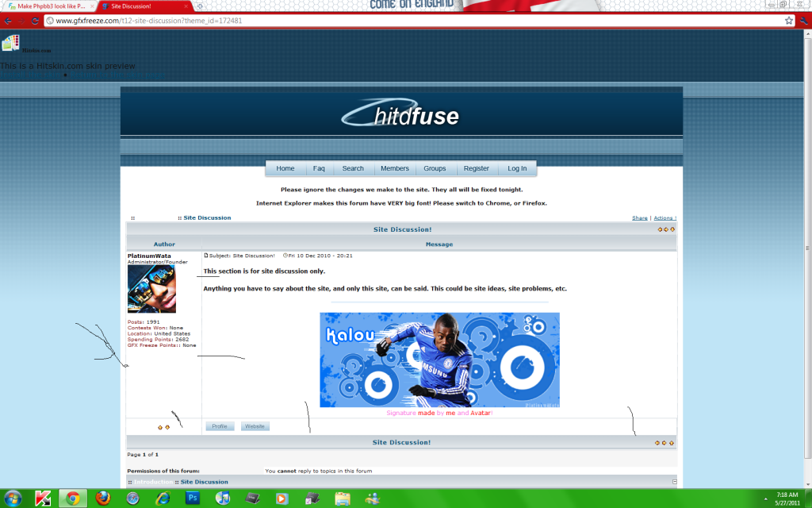Open Photoshop from the taskbar
The image size is (812, 508).
click(193, 498)
